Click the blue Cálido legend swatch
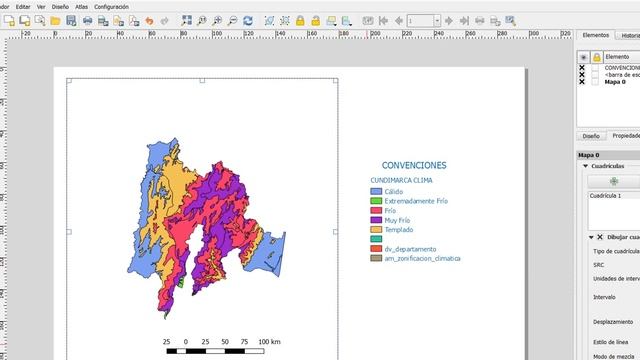Screen dimensions: 640x360 click(x=376, y=191)
